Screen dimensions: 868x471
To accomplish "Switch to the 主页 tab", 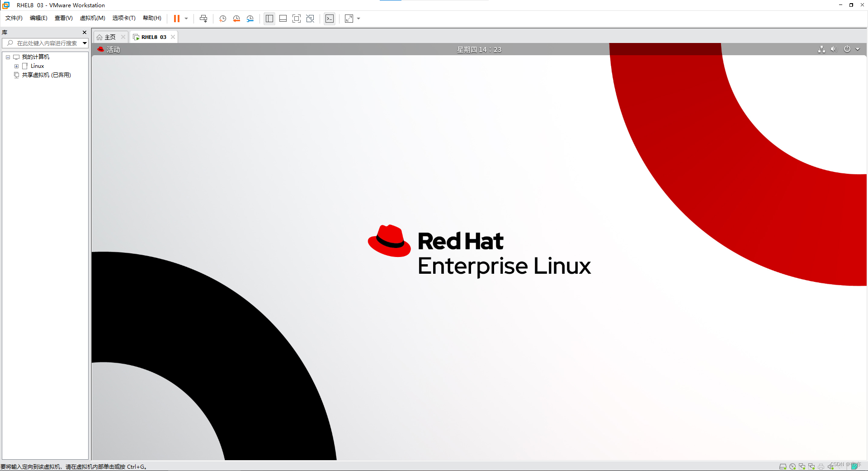I will click(x=108, y=37).
